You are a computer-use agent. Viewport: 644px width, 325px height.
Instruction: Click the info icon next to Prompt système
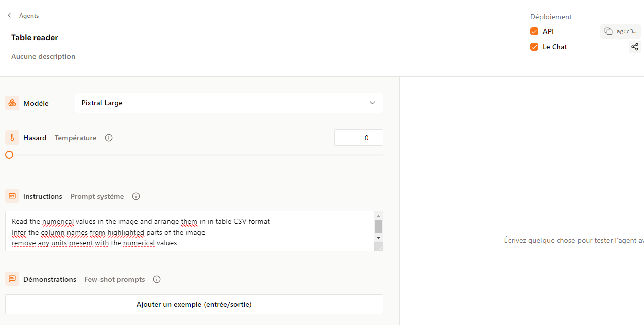[x=136, y=196]
